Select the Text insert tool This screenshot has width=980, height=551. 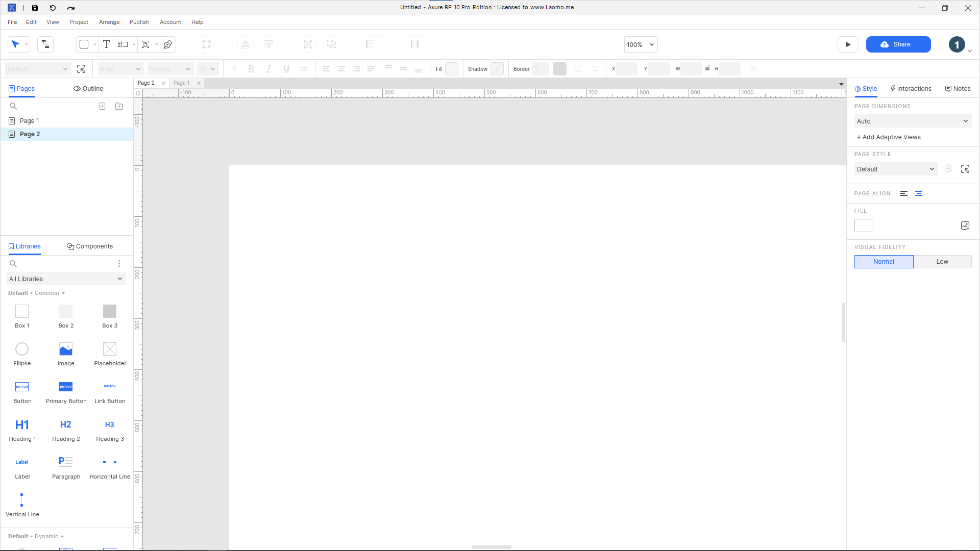106,44
